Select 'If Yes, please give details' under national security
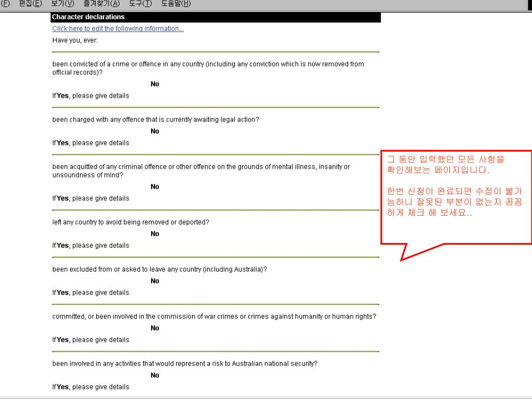The image size is (532, 399). click(90, 387)
